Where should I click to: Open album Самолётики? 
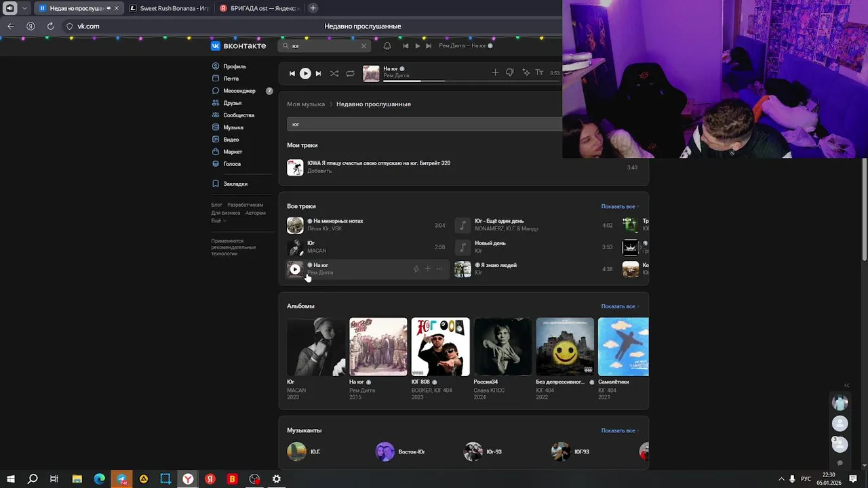pyautogui.click(x=623, y=347)
